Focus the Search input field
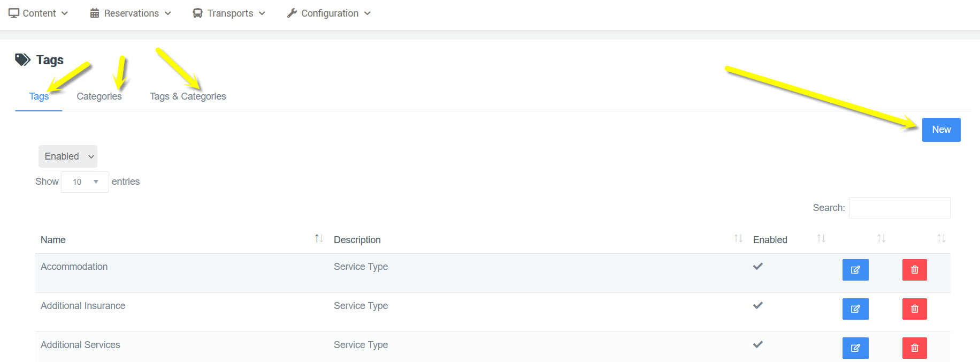This screenshot has width=980, height=362. click(x=899, y=208)
